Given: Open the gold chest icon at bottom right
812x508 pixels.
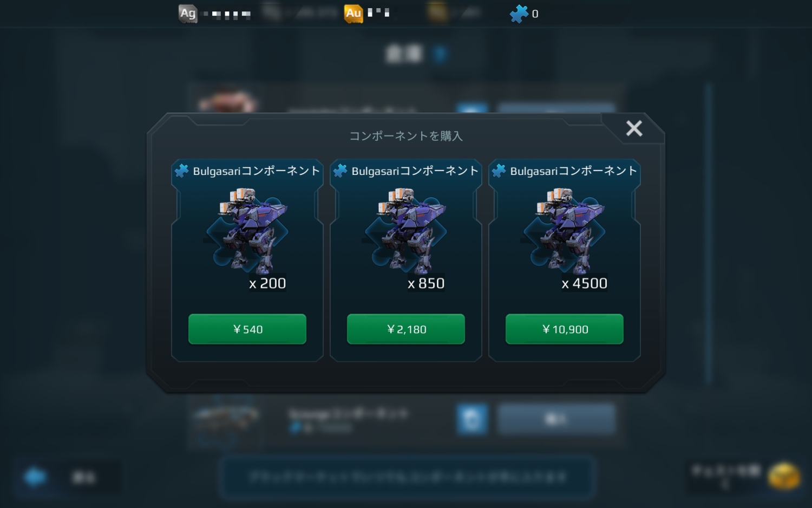Looking at the screenshot, I should click(783, 476).
